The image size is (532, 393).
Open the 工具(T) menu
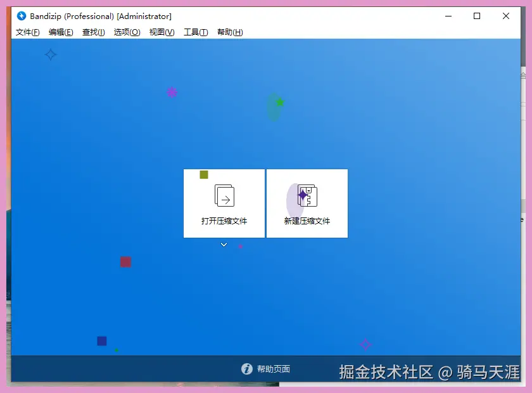pyautogui.click(x=194, y=32)
